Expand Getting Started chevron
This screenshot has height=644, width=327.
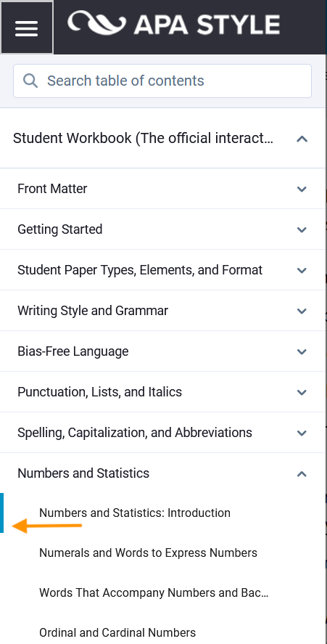click(302, 229)
